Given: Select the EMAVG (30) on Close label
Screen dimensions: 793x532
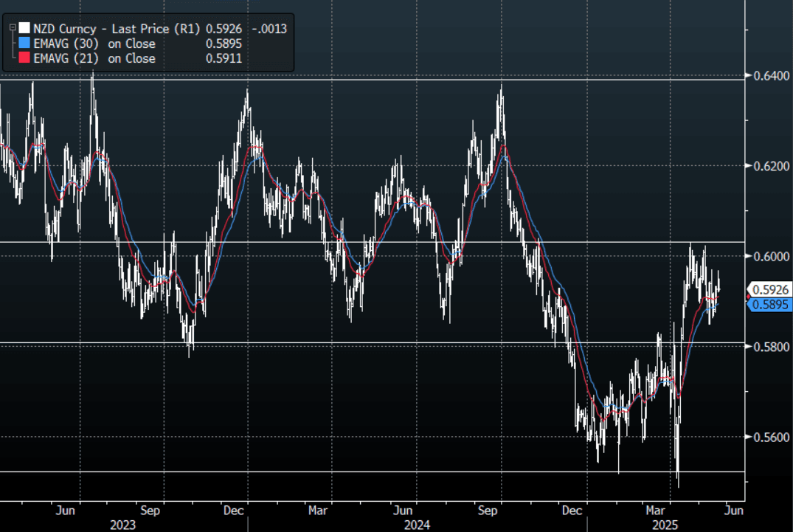Looking at the screenshot, I should [94, 44].
